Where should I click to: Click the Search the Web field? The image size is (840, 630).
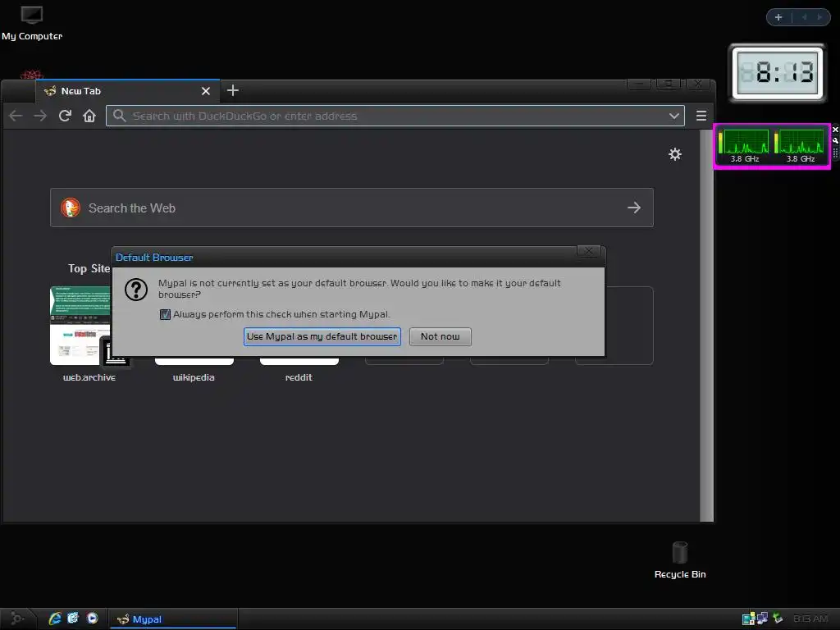352,208
